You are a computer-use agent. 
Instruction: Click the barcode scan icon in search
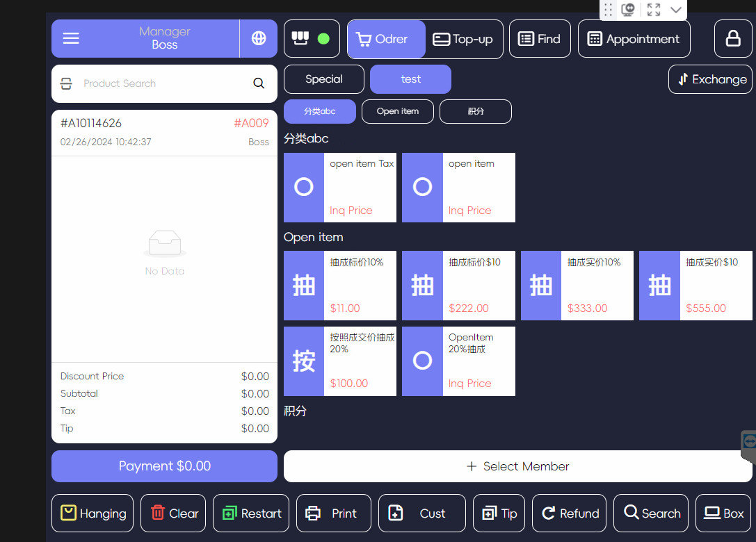66,83
